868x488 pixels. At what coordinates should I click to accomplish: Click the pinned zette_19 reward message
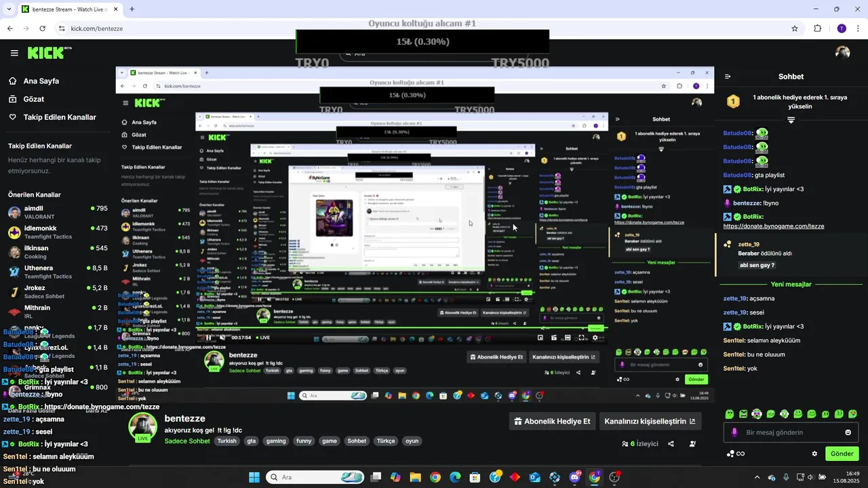(x=789, y=255)
